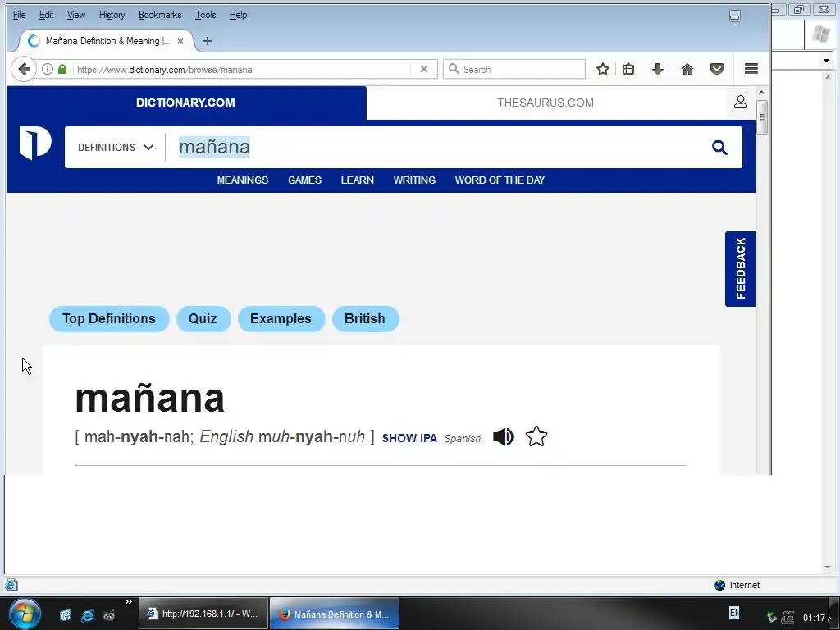This screenshot has width=840, height=630.
Task: Switch to the THESAURUS.COM tab
Action: [546, 103]
